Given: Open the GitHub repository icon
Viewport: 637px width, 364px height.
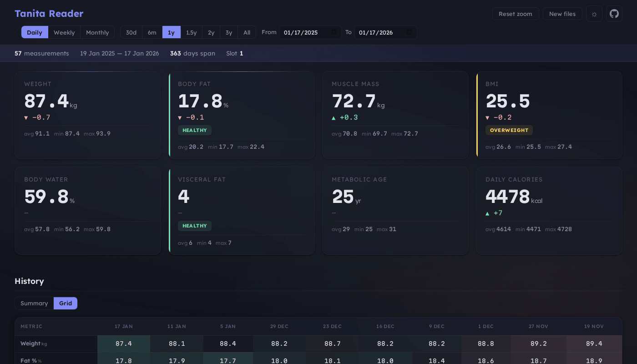Looking at the screenshot, I should (614, 14).
